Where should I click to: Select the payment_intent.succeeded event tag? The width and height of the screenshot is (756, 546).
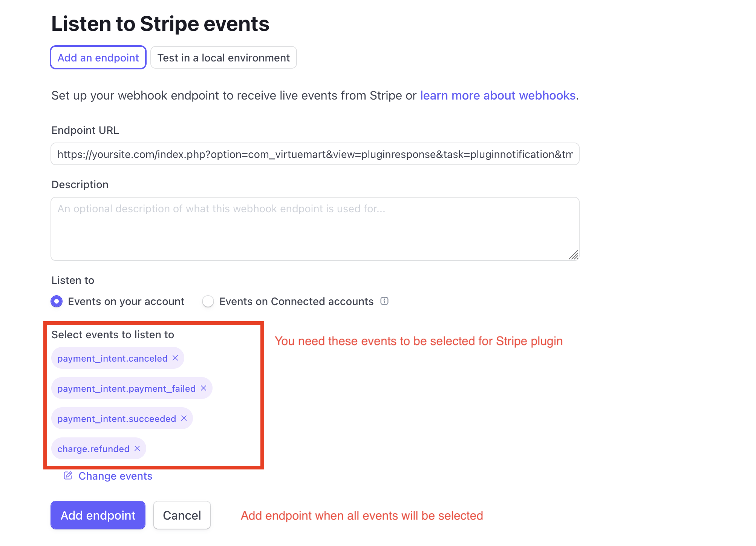pyautogui.click(x=116, y=418)
